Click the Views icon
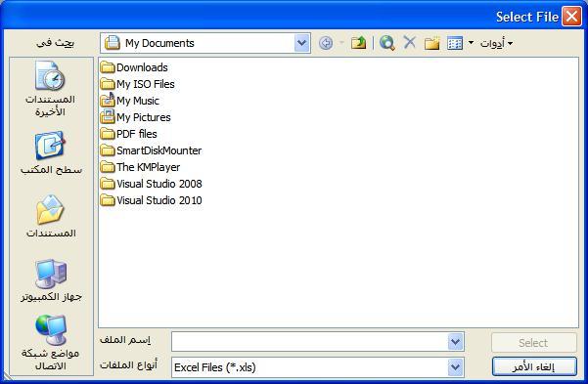The height and width of the screenshot is (384, 588). click(x=455, y=43)
